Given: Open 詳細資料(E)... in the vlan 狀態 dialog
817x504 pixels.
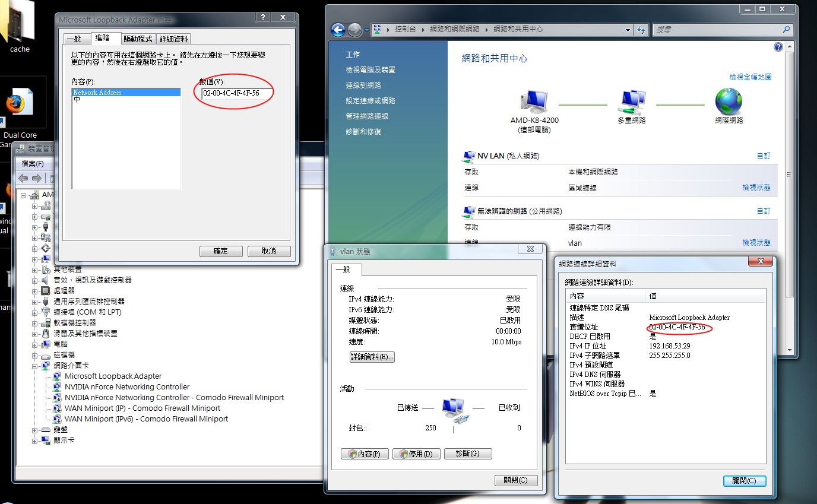Looking at the screenshot, I should (x=372, y=357).
